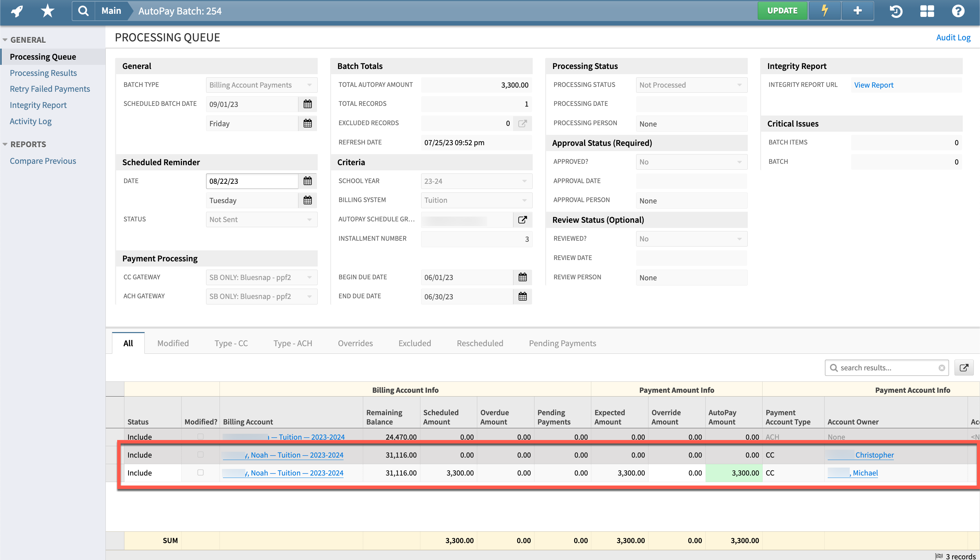Check the Modified checkbox on Noah's 3,300.00 row
This screenshot has width=980, height=560.
pyautogui.click(x=200, y=472)
